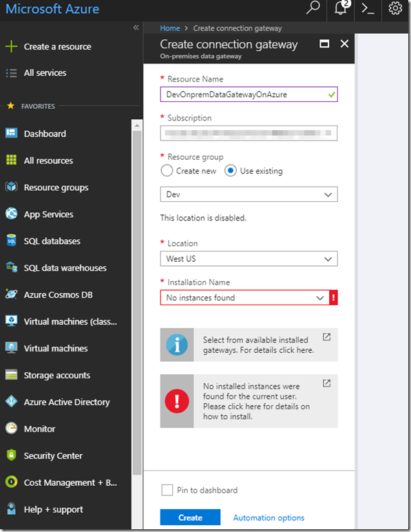Click the Azure Cosmos DB planet icon
Image resolution: width=411 pixels, height=532 pixels.
[x=11, y=294]
